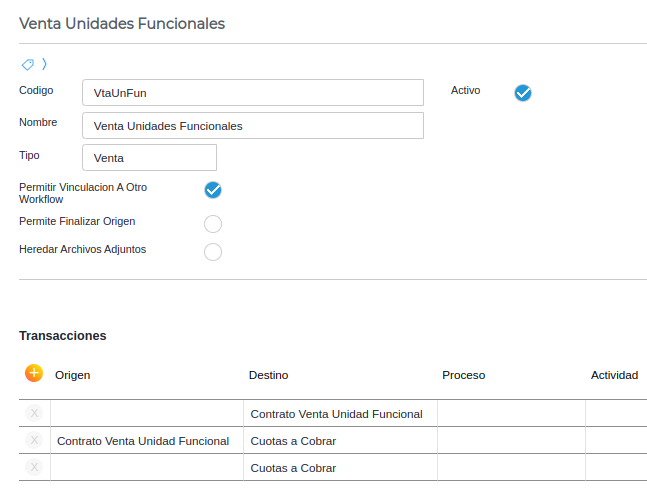
Task: Expand the chevron next to the tag icon
Action: pyautogui.click(x=44, y=65)
